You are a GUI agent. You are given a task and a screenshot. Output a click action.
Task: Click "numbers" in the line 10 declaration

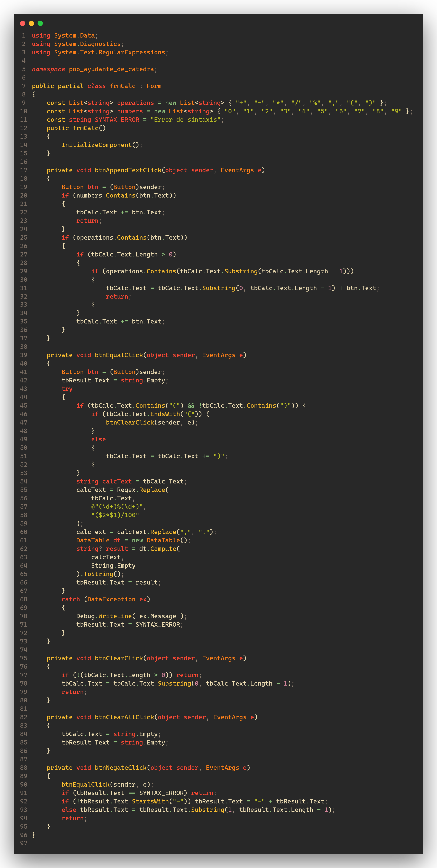130,111
